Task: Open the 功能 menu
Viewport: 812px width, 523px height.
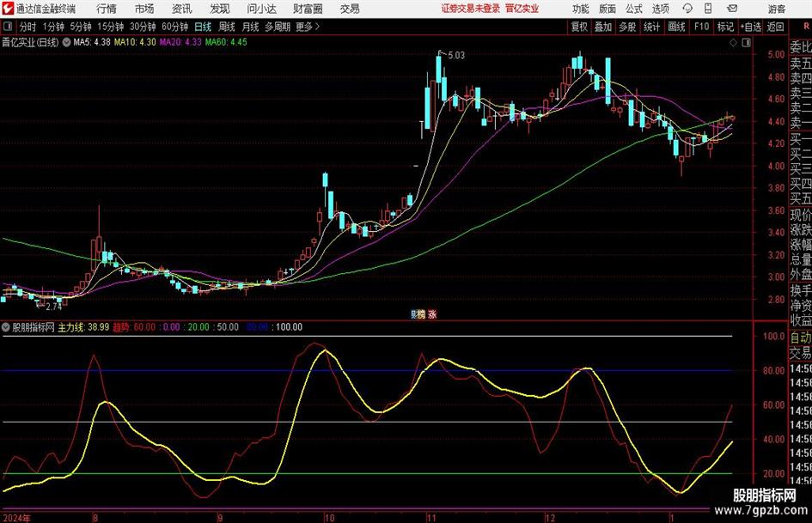Action: pyautogui.click(x=581, y=9)
